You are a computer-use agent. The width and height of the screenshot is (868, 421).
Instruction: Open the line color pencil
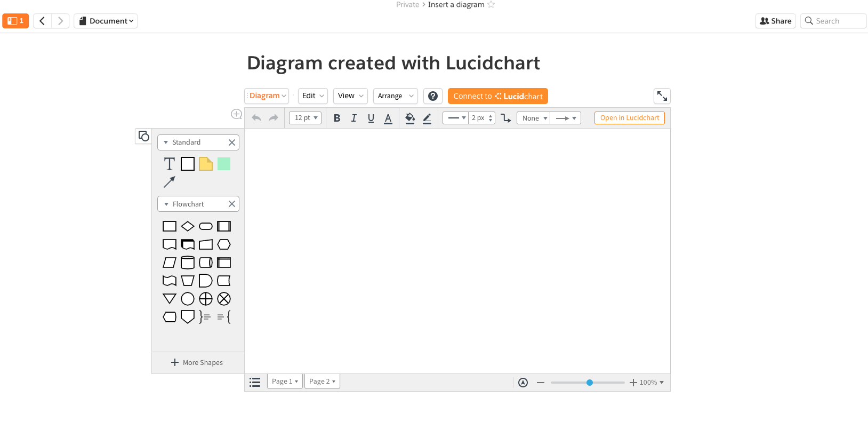point(427,118)
